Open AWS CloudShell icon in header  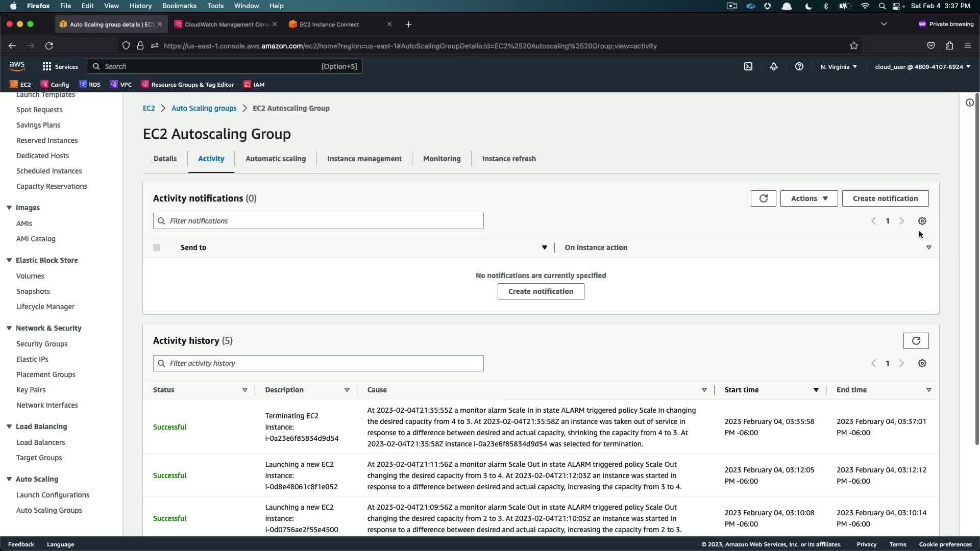tap(748, 66)
